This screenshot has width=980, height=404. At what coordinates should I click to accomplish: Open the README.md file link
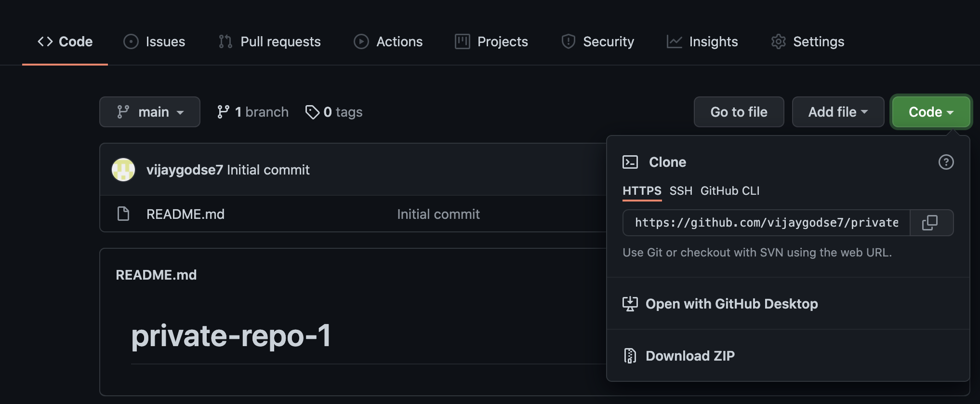[185, 214]
